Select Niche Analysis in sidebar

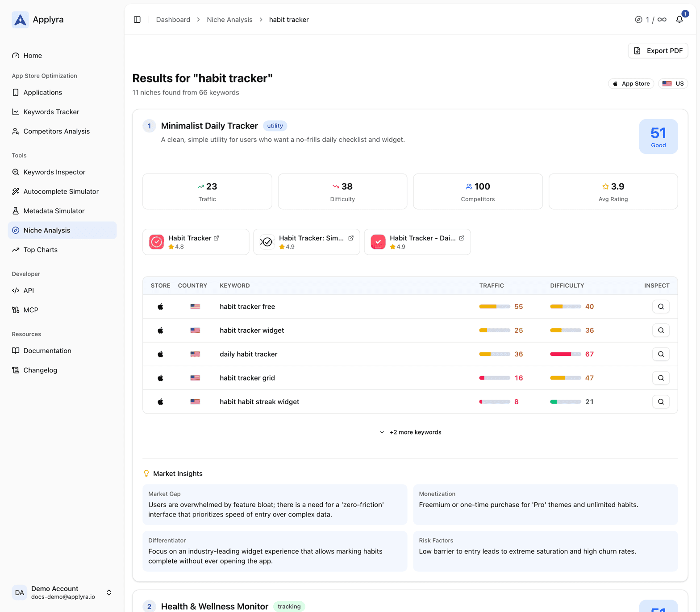[x=62, y=230]
